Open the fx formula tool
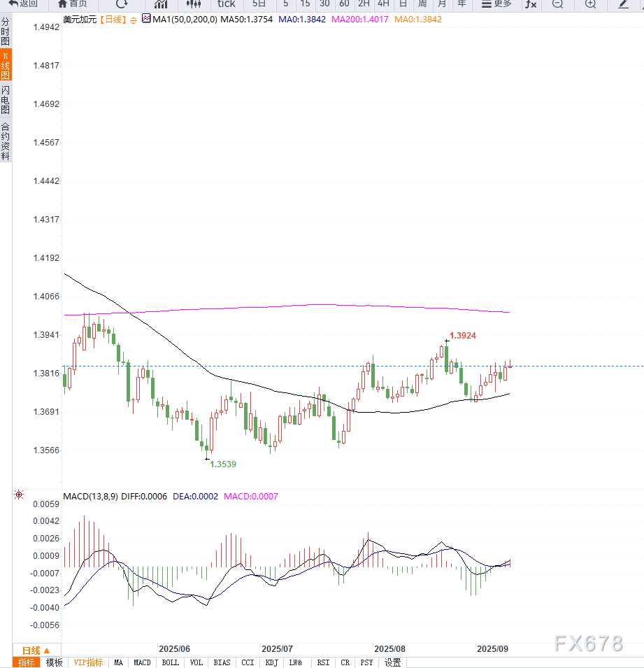 pos(531,4)
